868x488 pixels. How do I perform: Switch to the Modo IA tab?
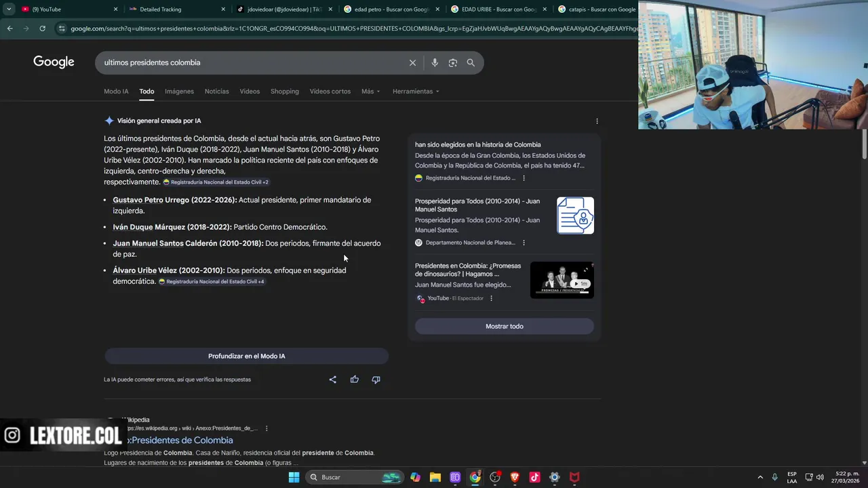coord(116,91)
